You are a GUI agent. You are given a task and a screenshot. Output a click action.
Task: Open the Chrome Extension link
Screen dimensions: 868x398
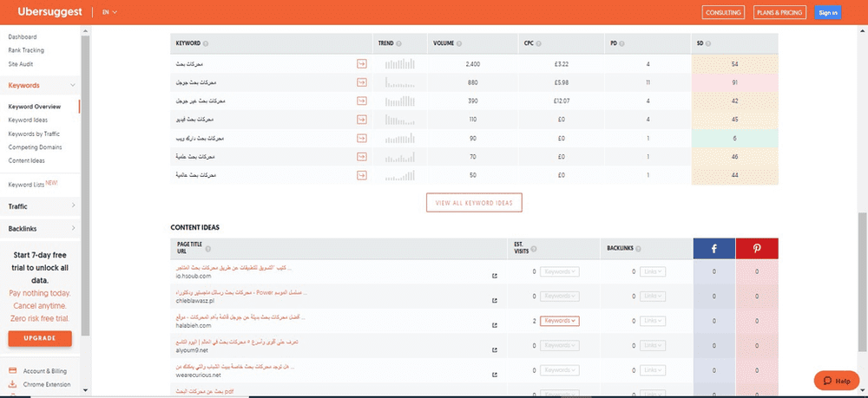[x=47, y=384]
